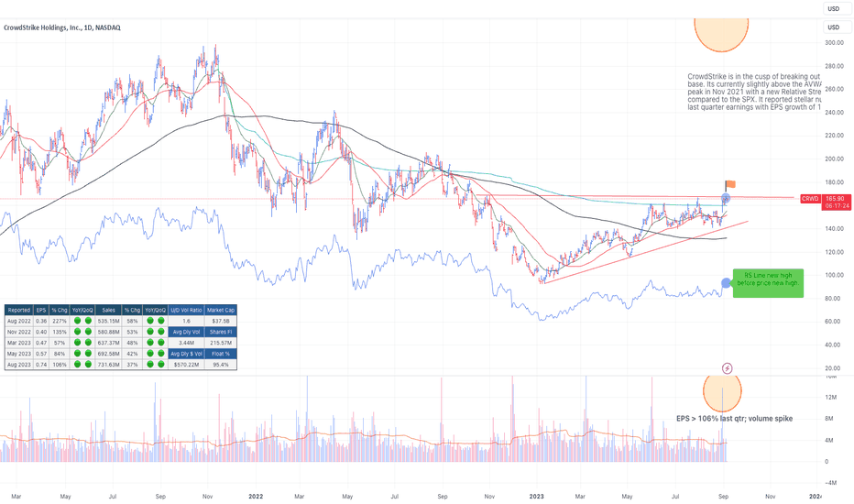This screenshot has height=504, width=854.
Task: Click the 240.00 price axis label
Action: tap(834, 113)
